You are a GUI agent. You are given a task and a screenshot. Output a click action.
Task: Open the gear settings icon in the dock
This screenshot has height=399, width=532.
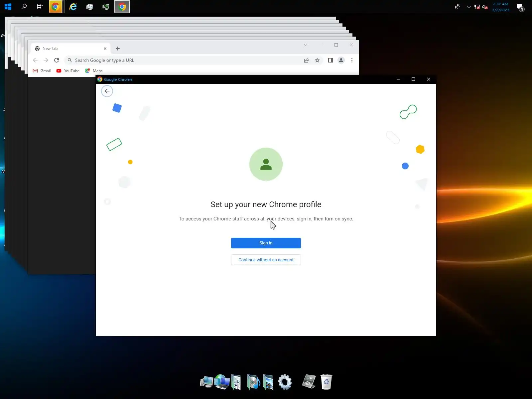click(285, 382)
